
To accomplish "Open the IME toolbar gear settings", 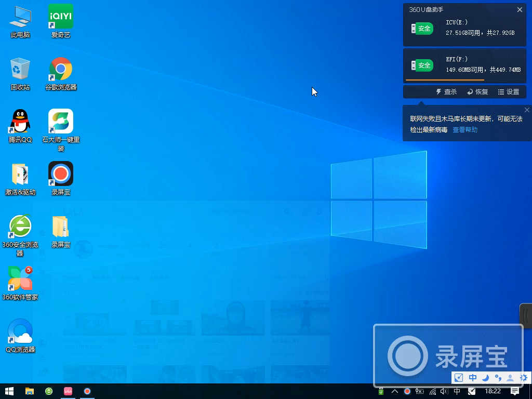I will click(524, 377).
